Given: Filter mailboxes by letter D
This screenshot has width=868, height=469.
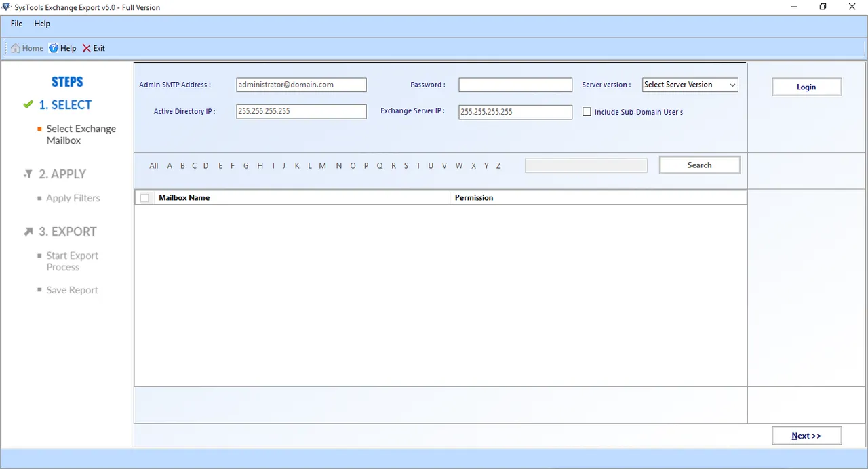Looking at the screenshot, I should pyautogui.click(x=205, y=166).
